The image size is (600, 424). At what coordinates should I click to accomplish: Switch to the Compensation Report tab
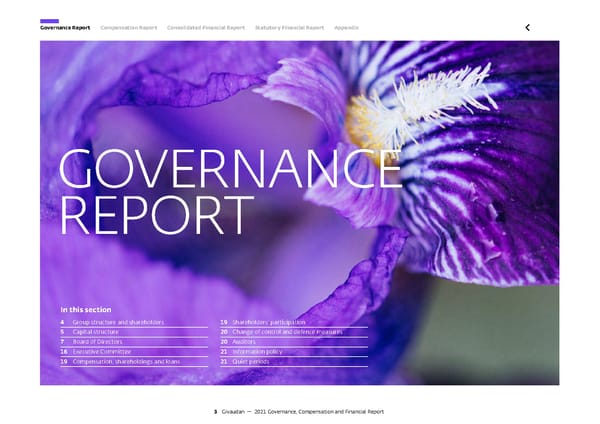[x=129, y=28]
